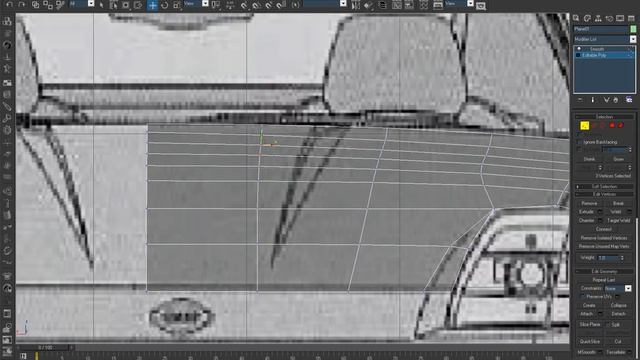Open the Utilities tab in command panel
This screenshot has height=360, width=640.
[631, 18]
